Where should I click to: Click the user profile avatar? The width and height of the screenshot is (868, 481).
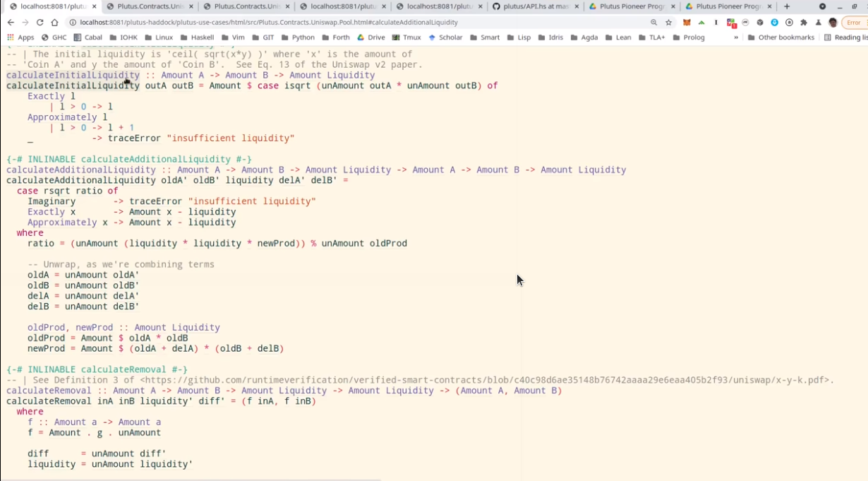pos(833,23)
